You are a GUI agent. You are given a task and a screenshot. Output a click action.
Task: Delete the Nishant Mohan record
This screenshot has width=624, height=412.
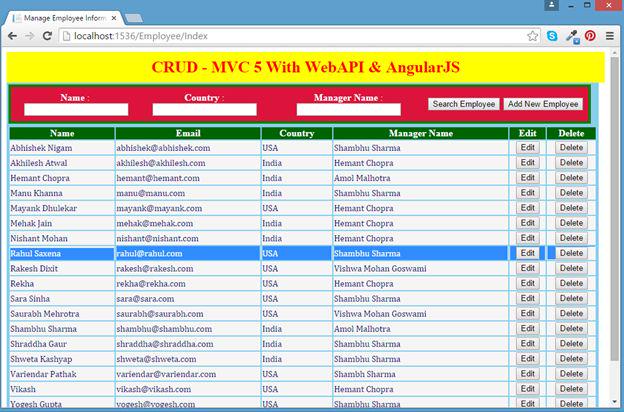point(571,238)
